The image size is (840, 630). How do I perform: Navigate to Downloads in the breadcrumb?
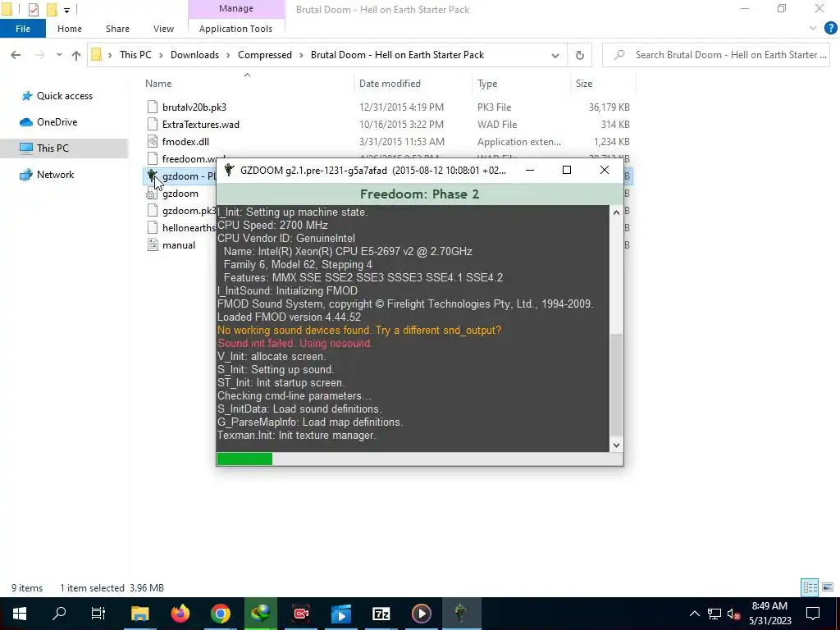(194, 55)
